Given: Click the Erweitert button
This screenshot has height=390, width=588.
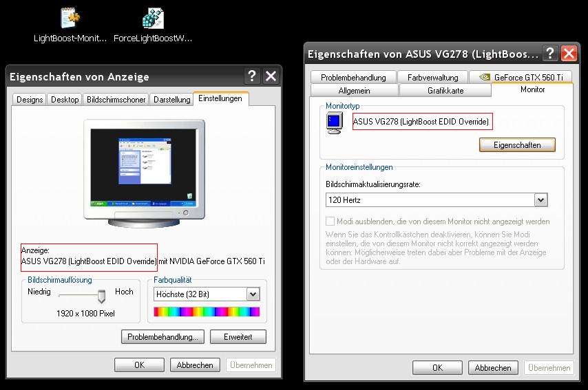Looking at the screenshot, I should pos(238,337).
